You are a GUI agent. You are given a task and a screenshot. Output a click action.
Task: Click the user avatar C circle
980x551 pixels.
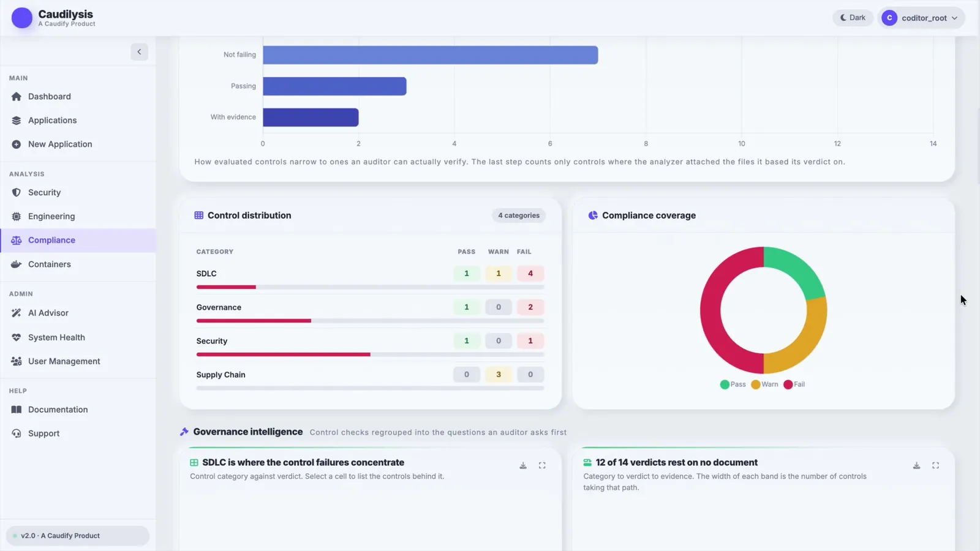[889, 18]
